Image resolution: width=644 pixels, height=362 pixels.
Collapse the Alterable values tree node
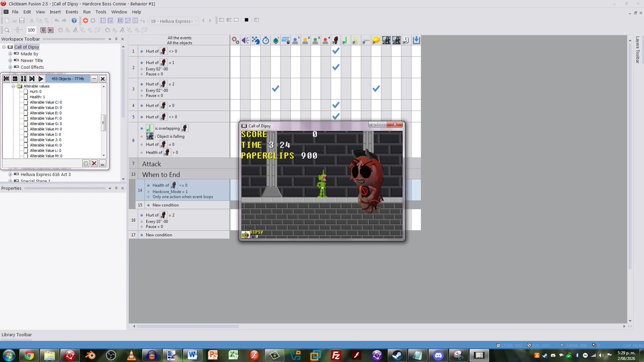[x=13, y=86]
